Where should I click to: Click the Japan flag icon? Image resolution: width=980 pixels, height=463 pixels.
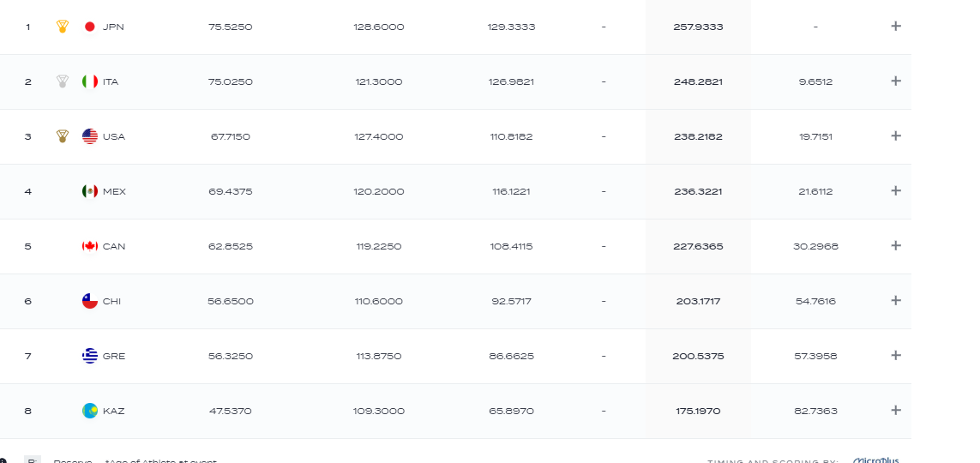90,27
